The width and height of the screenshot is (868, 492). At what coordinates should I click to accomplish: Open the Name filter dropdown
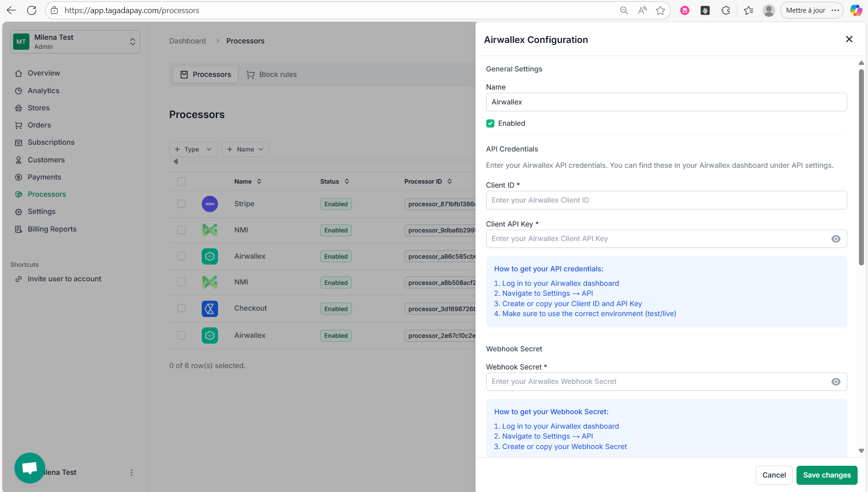tap(246, 149)
